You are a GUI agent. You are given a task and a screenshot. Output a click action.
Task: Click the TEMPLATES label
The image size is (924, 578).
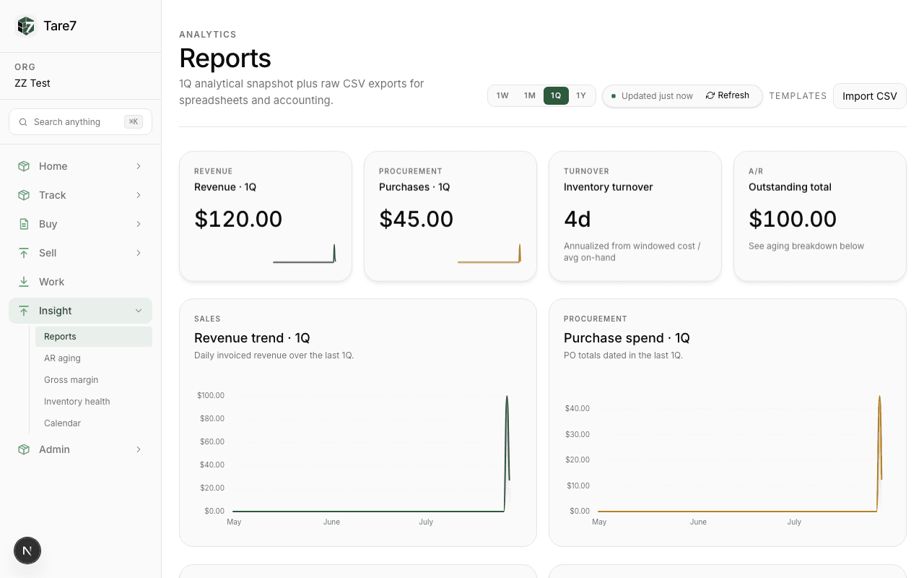(798, 96)
